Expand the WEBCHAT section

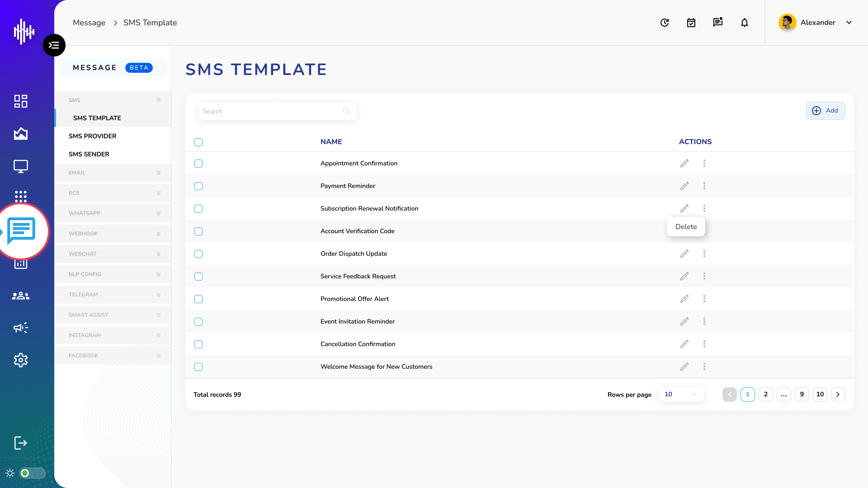(x=113, y=254)
